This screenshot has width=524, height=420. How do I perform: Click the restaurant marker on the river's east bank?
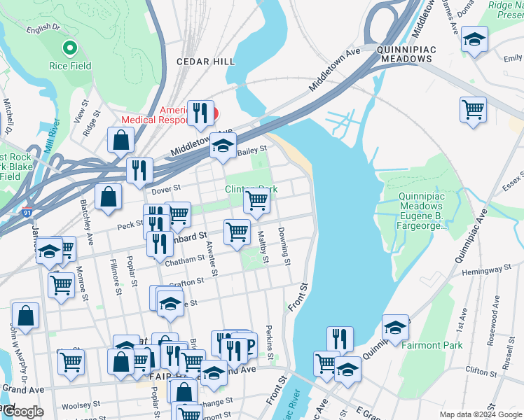[340, 342]
